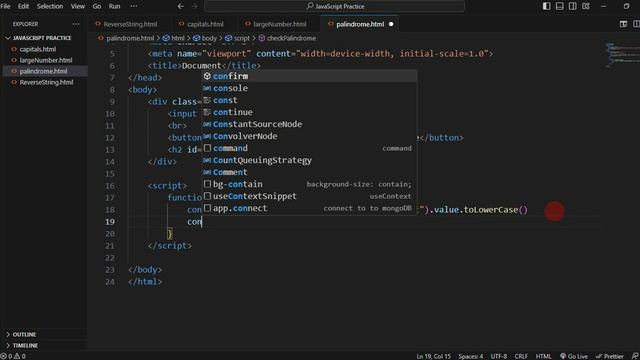Click toLowerCase on line 18
The image size is (640, 360).
pos(491,210)
